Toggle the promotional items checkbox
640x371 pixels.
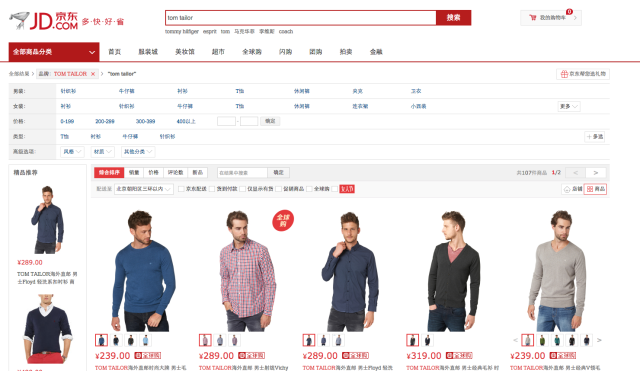[279, 189]
